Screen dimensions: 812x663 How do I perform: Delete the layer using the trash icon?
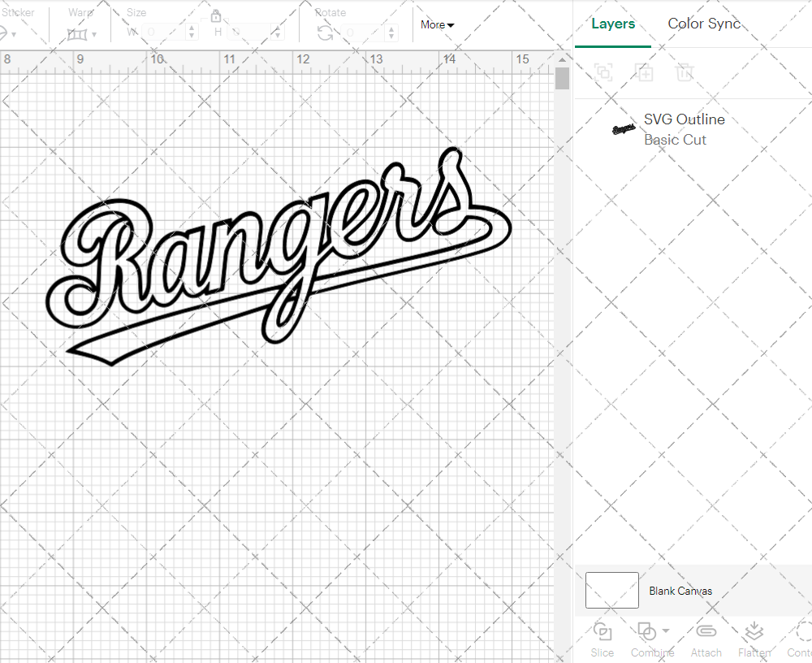pos(685,72)
